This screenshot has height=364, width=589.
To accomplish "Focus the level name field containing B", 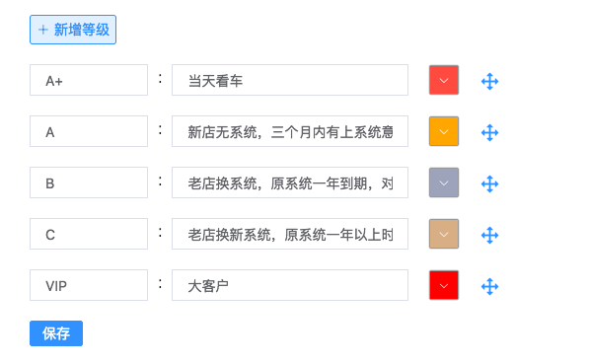I will click(x=89, y=182).
